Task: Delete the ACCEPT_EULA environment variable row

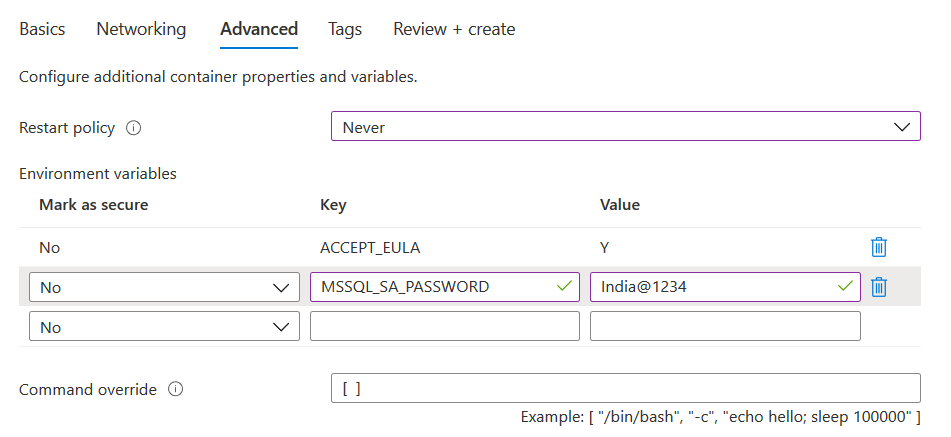Action: 879,247
